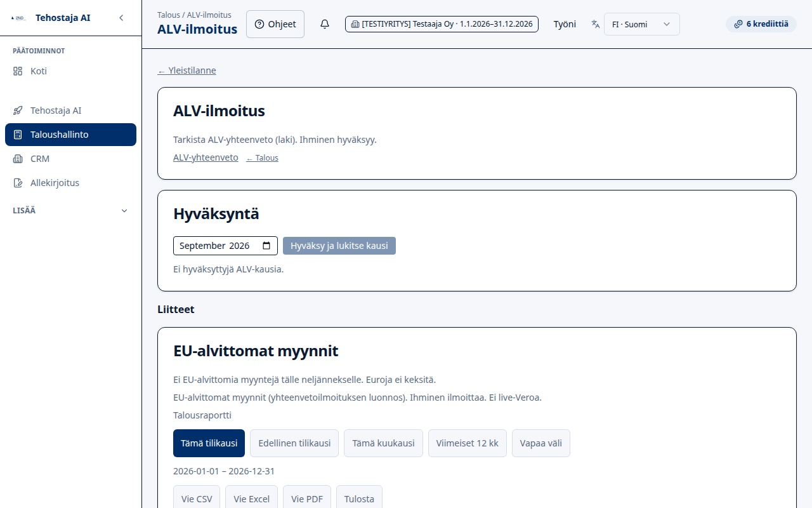This screenshot has height=508, width=812.
Task: Click the ← Talous link
Action: [262, 158]
